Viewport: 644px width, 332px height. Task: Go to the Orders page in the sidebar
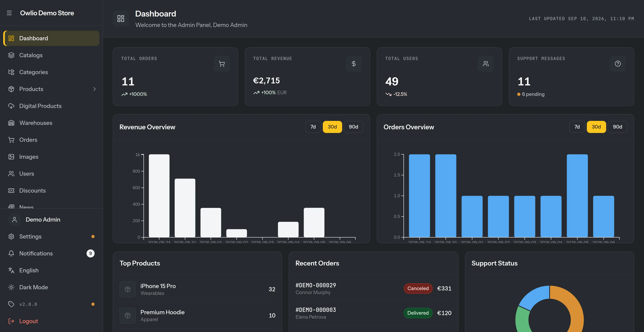[x=51, y=140]
